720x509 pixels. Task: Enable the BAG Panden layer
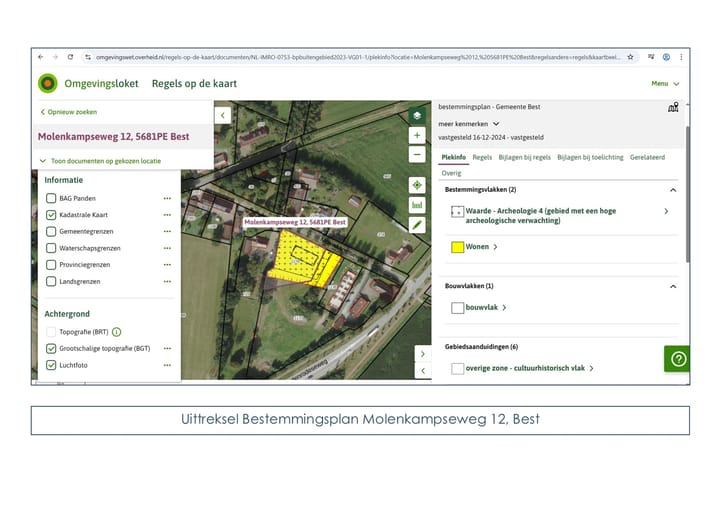(x=51, y=198)
